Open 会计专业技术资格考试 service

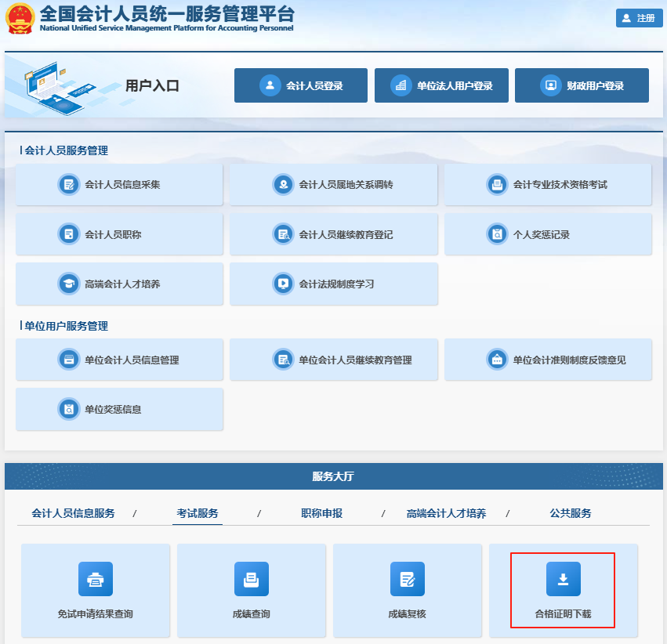pos(547,184)
